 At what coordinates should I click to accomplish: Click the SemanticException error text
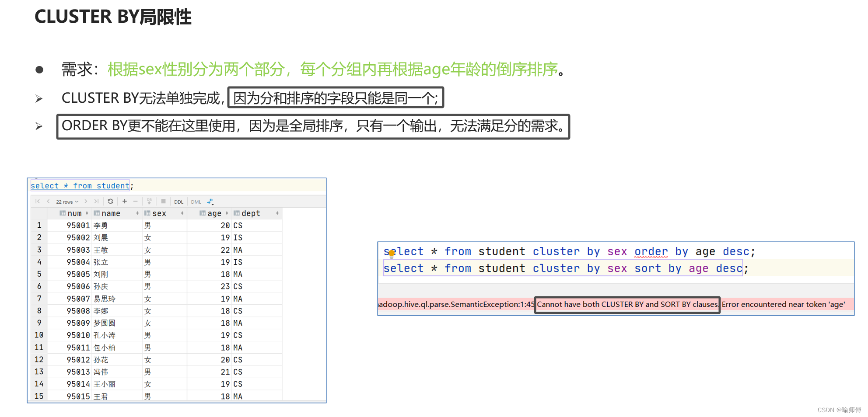[x=455, y=304]
